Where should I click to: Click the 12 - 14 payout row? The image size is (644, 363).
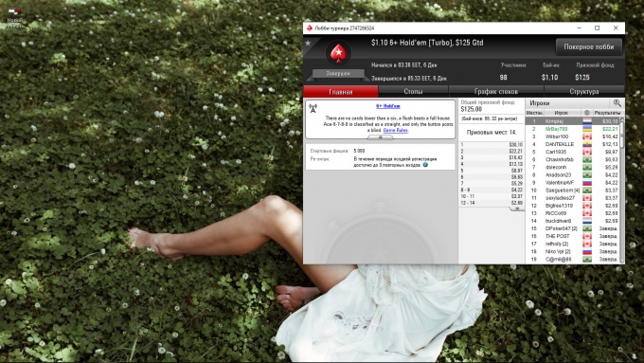coord(492,203)
